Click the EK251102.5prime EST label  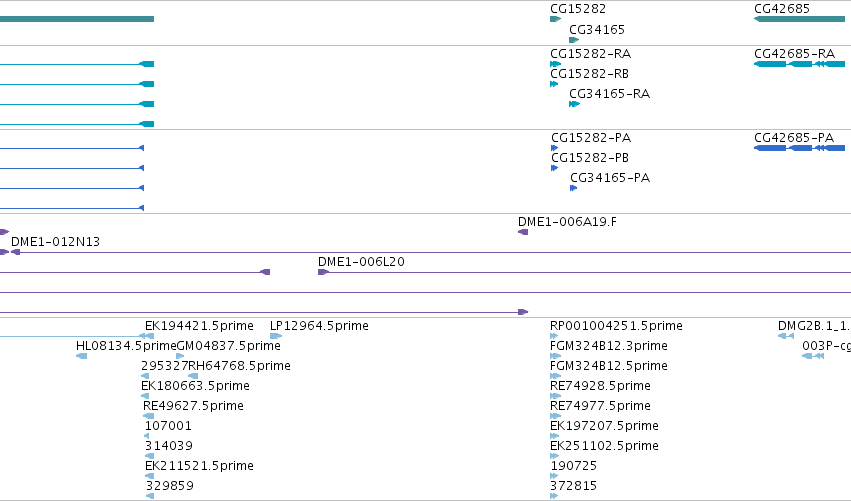[x=604, y=446]
